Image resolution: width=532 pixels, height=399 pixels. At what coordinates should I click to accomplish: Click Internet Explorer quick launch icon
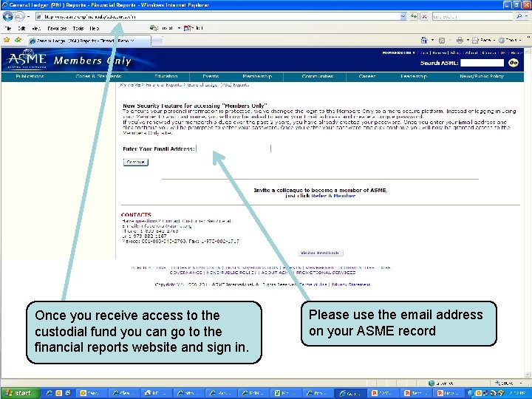(50, 393)
